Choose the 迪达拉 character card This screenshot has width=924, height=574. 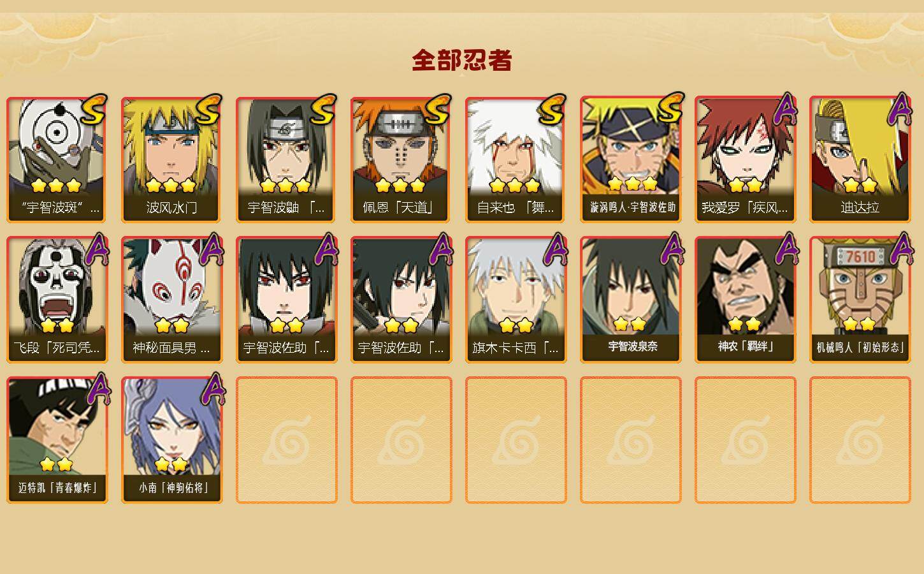coord(860,159)
